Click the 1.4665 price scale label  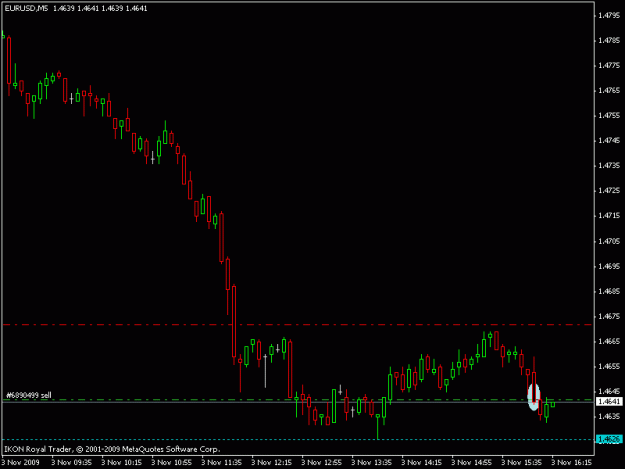click(x=609, y=341)
